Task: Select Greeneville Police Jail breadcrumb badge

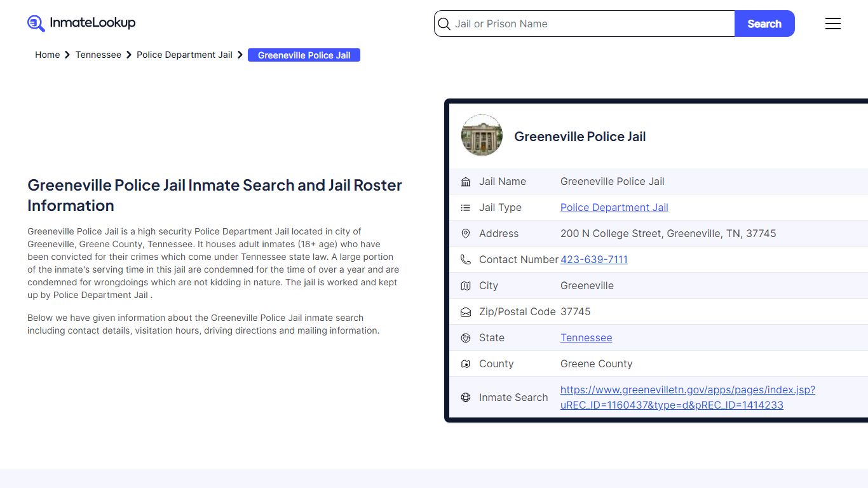Action: [304, 55]
